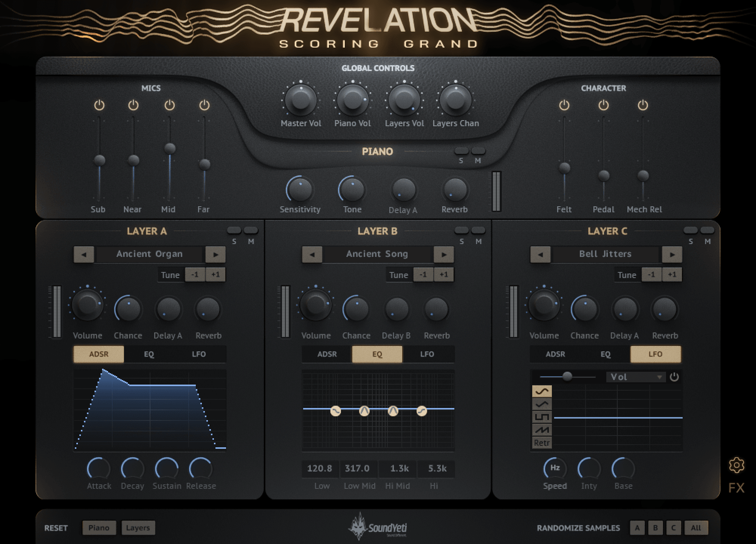Toggle the Sub mic power icon
Screen dimensions: 756x544
tap(99, 105)
